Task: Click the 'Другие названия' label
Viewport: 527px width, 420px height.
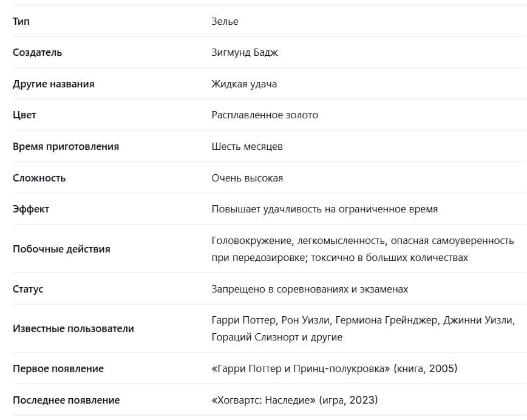Action: (x=53, y=84)
